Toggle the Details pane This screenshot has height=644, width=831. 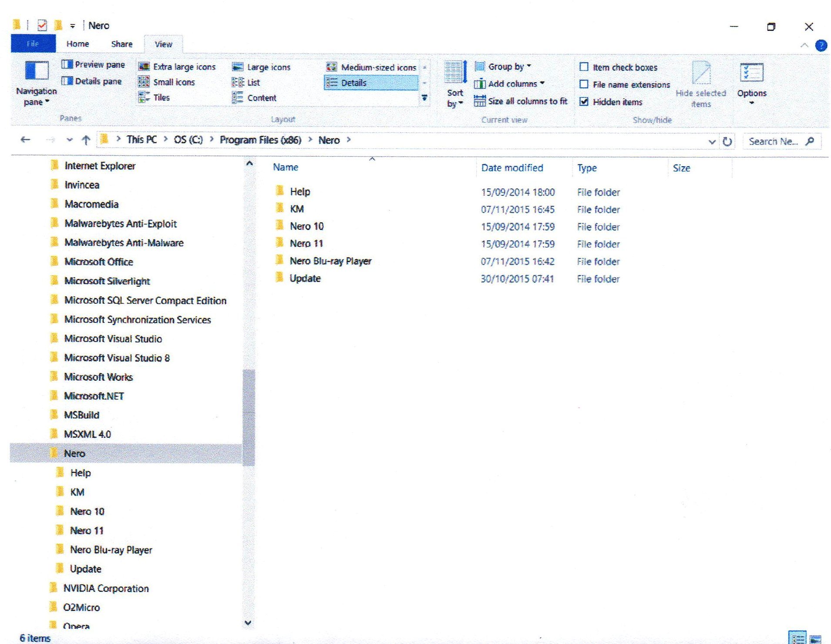coord(91,81)
